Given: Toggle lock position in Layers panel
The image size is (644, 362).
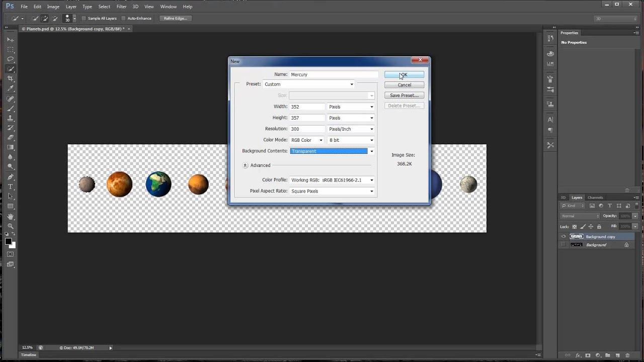Looking at the screenshot, I should 591,227.
